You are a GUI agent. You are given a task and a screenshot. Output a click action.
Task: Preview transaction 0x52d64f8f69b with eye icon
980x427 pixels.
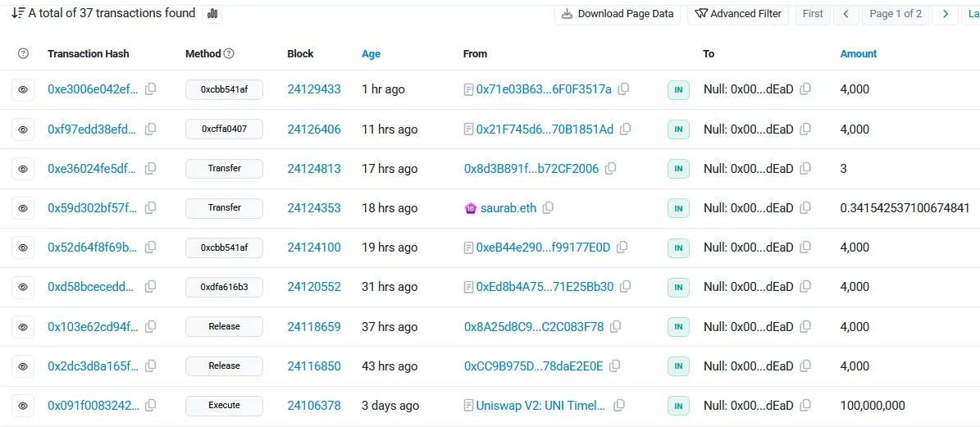click(x=23, y=248)
